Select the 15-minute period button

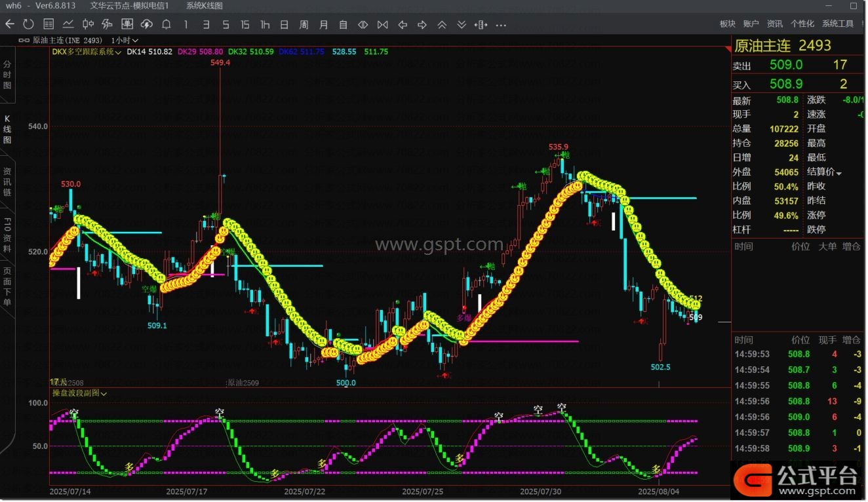245,25
